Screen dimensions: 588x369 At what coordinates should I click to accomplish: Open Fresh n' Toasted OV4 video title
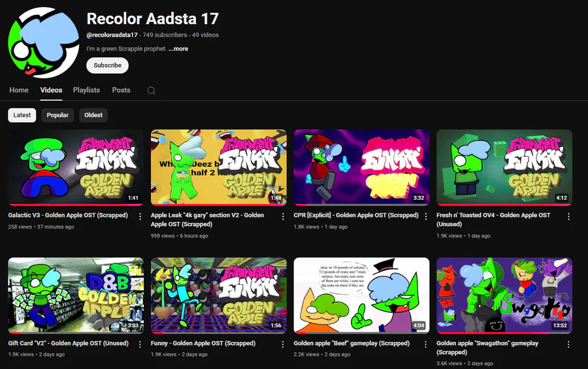coord(493,219)
